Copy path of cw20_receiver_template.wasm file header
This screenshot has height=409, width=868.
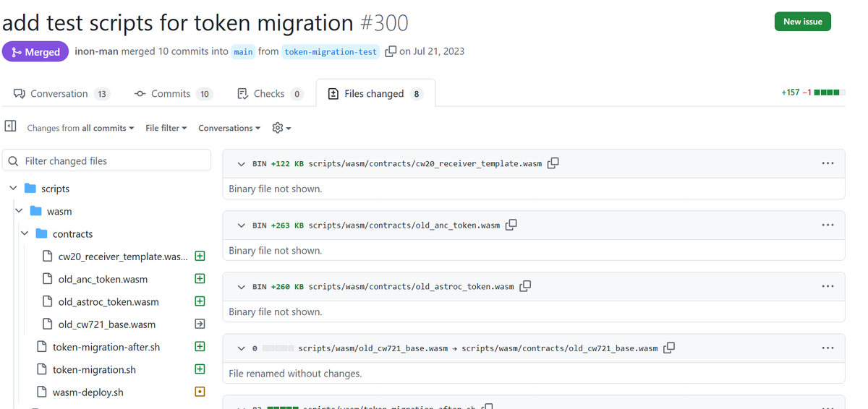[553, 163]
